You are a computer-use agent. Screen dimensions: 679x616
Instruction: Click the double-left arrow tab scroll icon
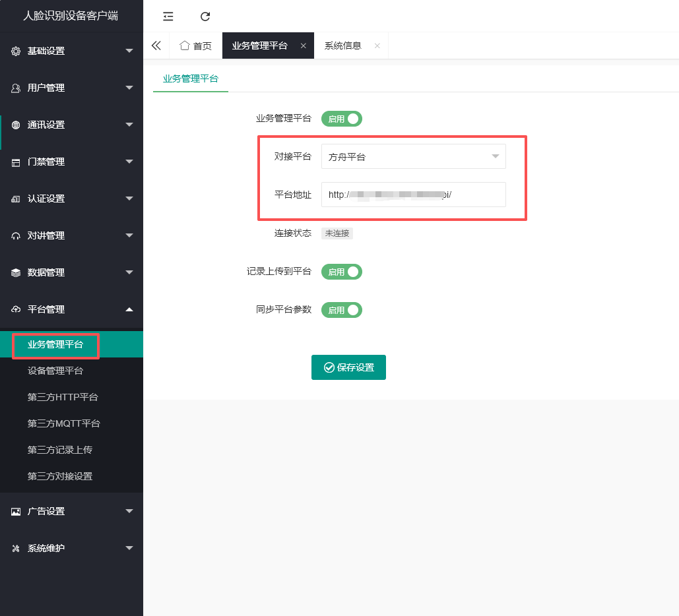(x=156, y=46)
